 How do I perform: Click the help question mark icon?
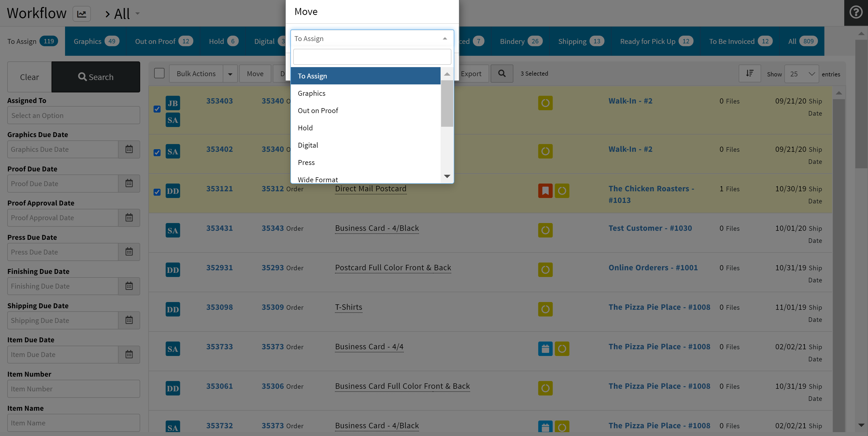coord(856,12)
